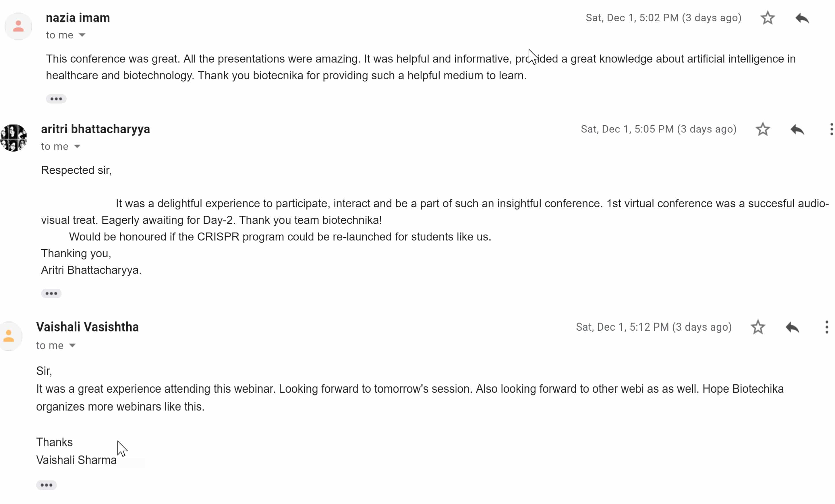The height and width of the screenshot is (504, 835).
Task: Open more options for Vaishali Vasishtha's email
Action: tap(827, 327)
